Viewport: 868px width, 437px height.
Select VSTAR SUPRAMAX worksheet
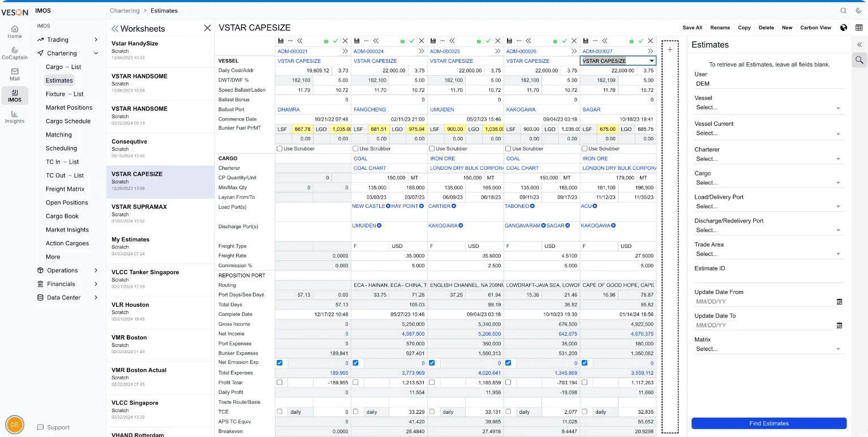click(x=160, y=215)
